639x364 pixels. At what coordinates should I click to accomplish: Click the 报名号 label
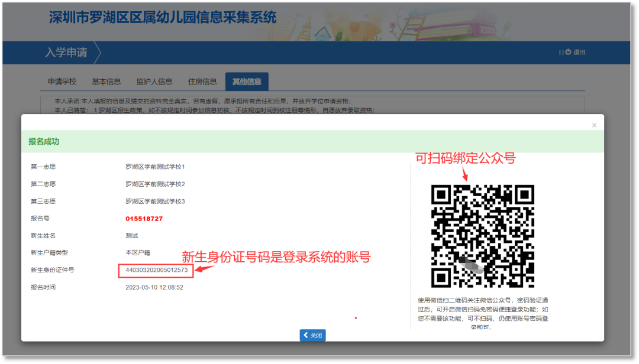point(40,219)
